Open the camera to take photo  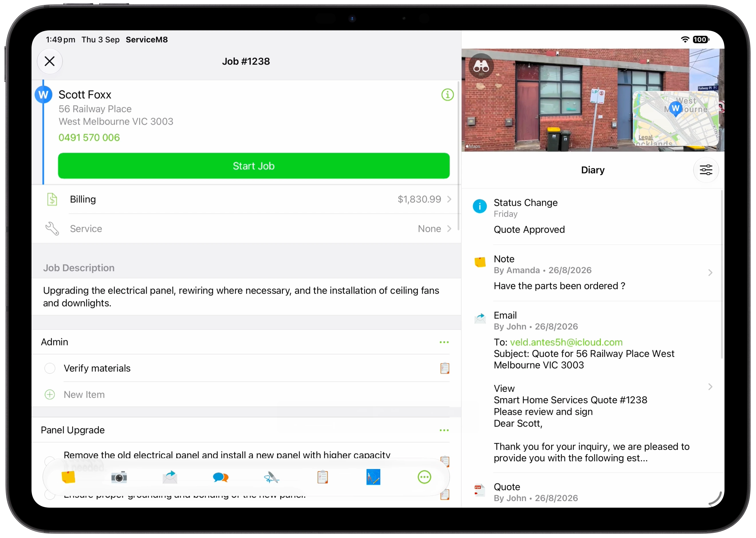click(x=119, y=477)
